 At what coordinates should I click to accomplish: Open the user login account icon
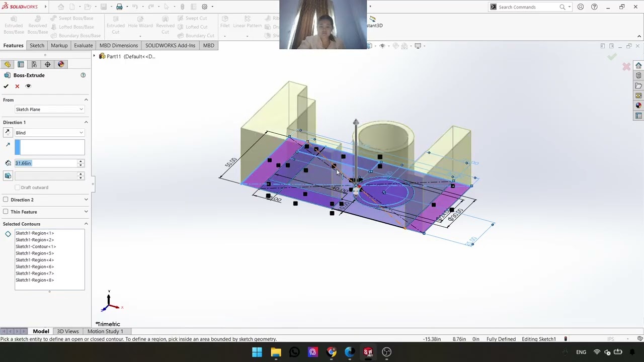[x=581, y=7]
